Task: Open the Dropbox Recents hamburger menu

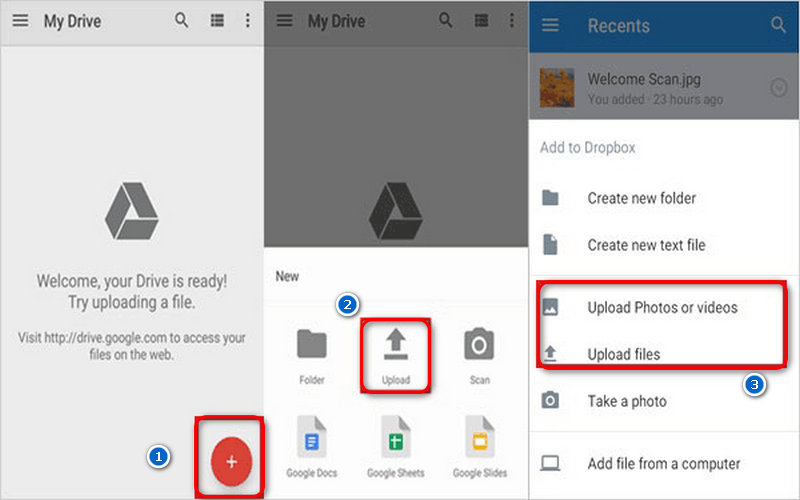Action: click(550, 26)
